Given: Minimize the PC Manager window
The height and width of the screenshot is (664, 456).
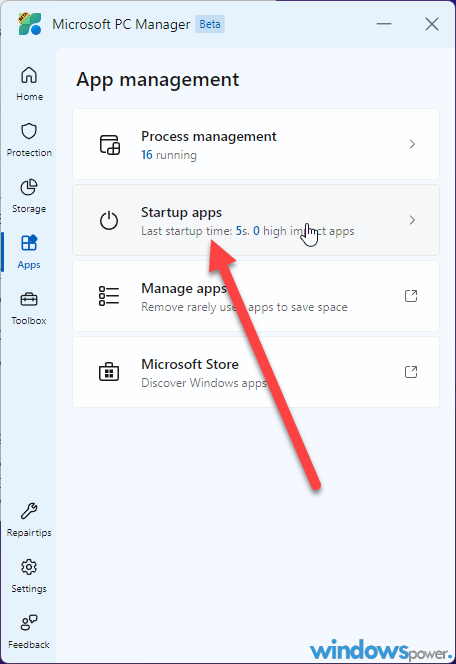Looking at the screenshot, I should [x=384, y=24].
